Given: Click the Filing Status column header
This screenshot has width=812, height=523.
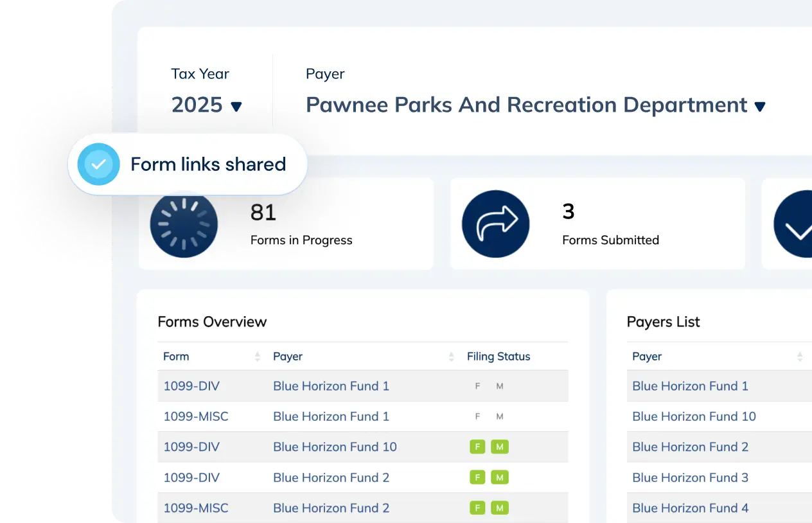Looking at the screenshot, I should tap(499, 357).
